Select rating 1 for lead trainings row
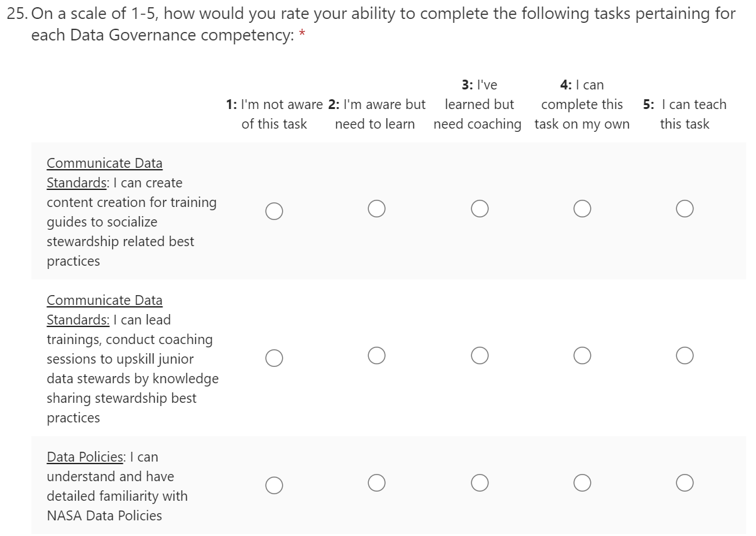 point(274,358)
